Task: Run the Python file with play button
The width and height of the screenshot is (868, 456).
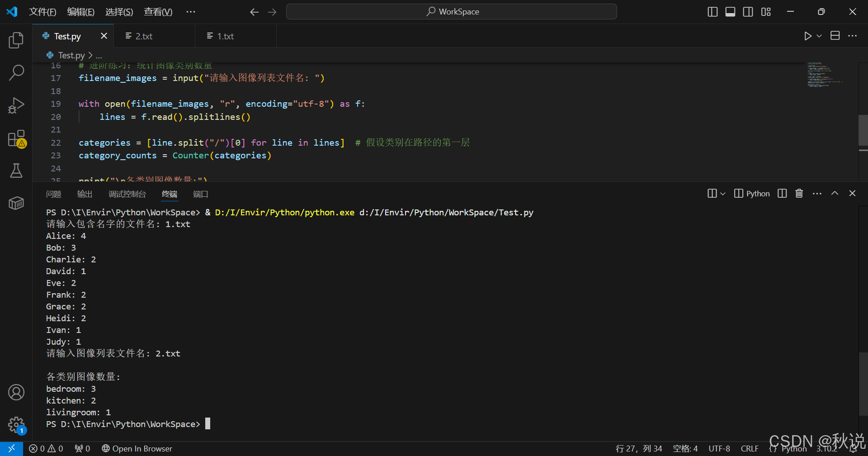Action: pos(808,36)
